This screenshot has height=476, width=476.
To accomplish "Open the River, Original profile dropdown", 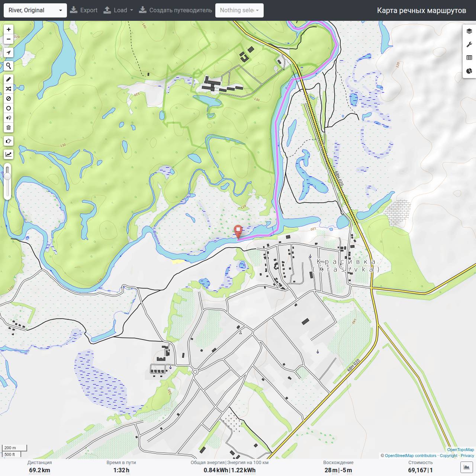I will 35,10.
